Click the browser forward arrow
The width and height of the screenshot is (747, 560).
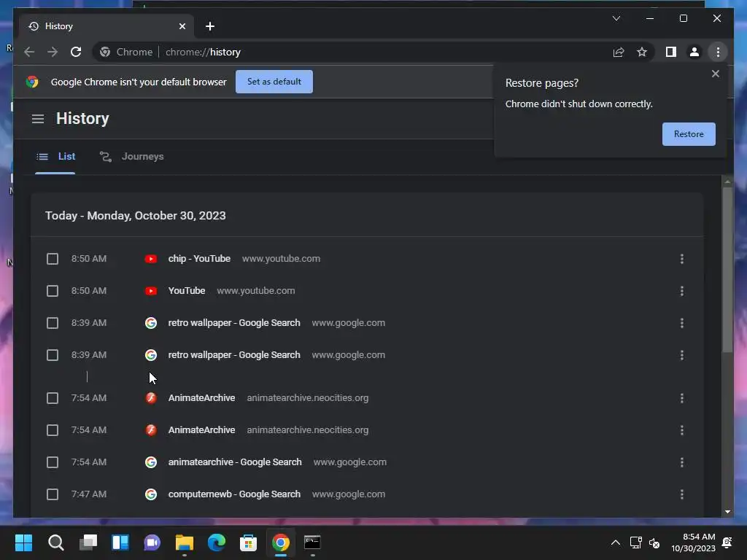(53, 52)
